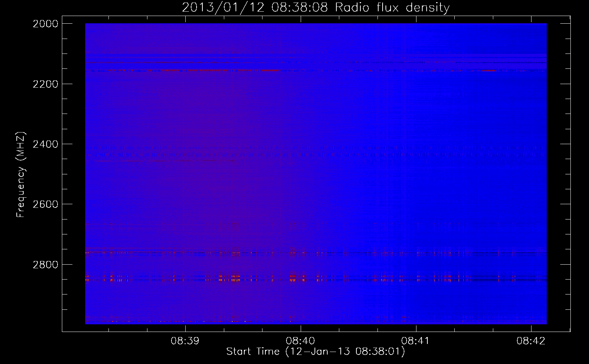The height and width of the screenshot is (364, 589).
Task: Click the 08:41 time tick label
Action: (x=416, y=341)
